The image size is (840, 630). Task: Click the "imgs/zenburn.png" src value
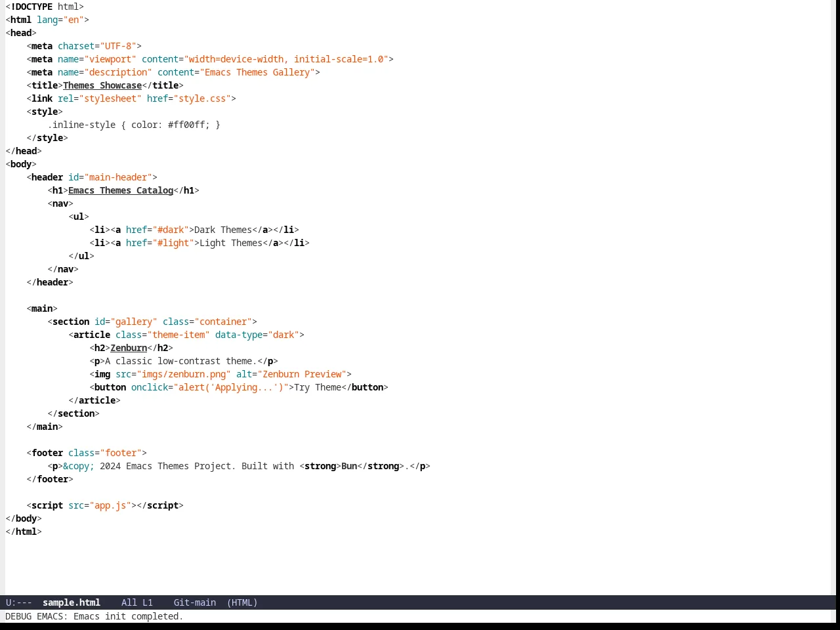184,374
